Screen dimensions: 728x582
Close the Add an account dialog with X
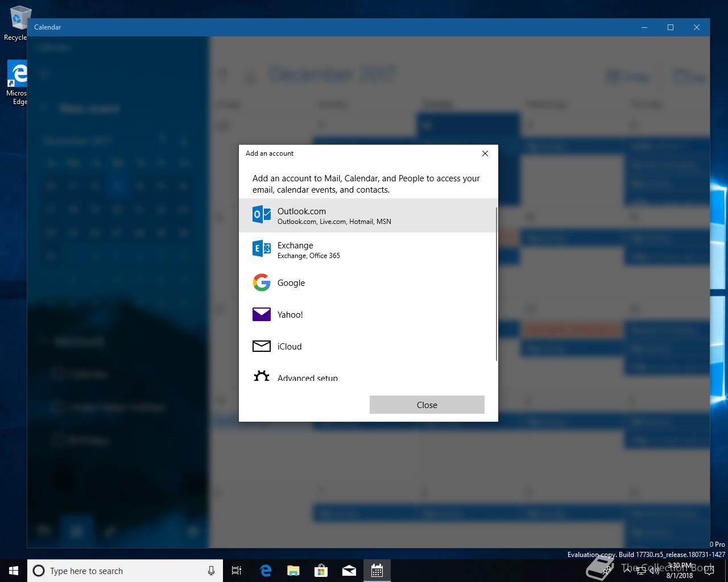coord(485,153)
